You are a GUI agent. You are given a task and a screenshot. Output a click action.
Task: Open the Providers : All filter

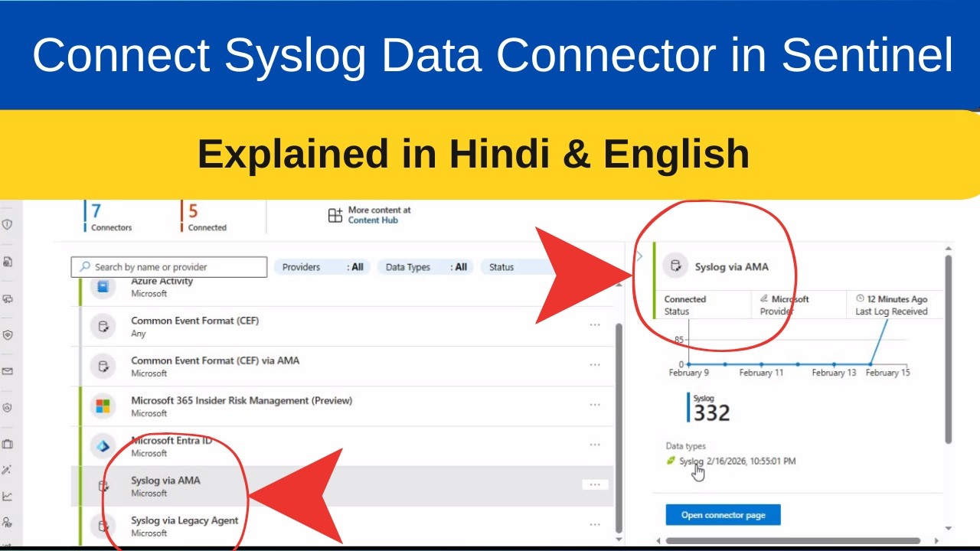(x=322, y=267)
